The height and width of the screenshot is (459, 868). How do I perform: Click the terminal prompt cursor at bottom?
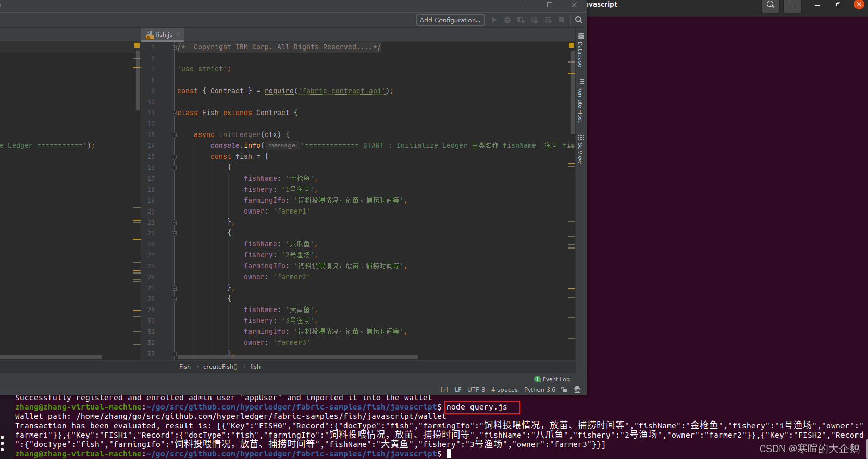coord(449,454)
